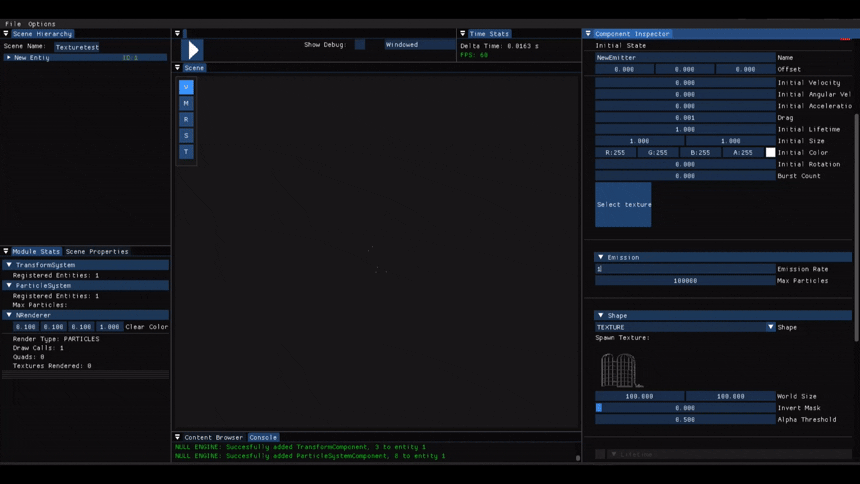Open the File menu
This screenshot has width=860, height=484.
tap(13, 24)
